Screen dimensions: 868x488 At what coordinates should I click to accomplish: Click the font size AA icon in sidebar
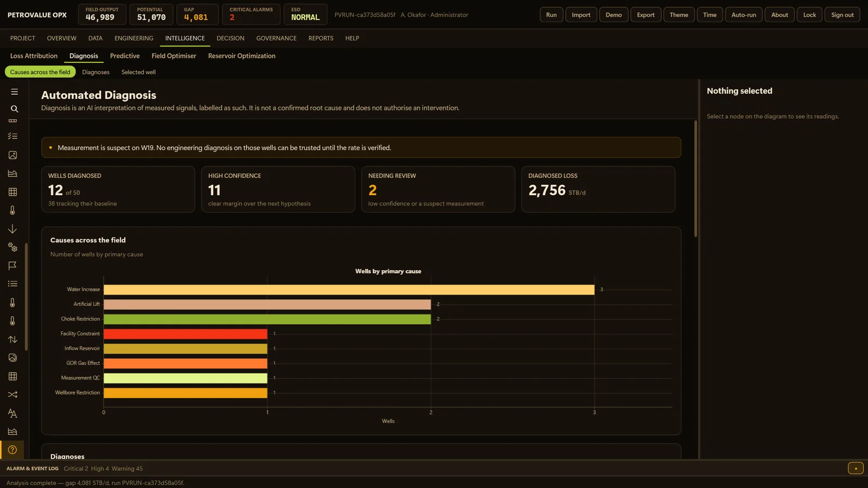12,413
